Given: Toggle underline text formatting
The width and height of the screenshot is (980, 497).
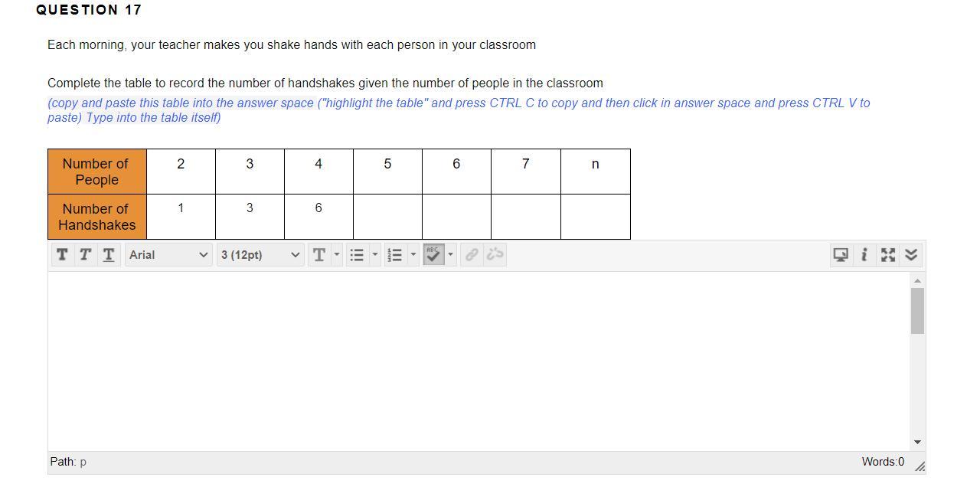Looking at the screenshot, I should 109,255.
